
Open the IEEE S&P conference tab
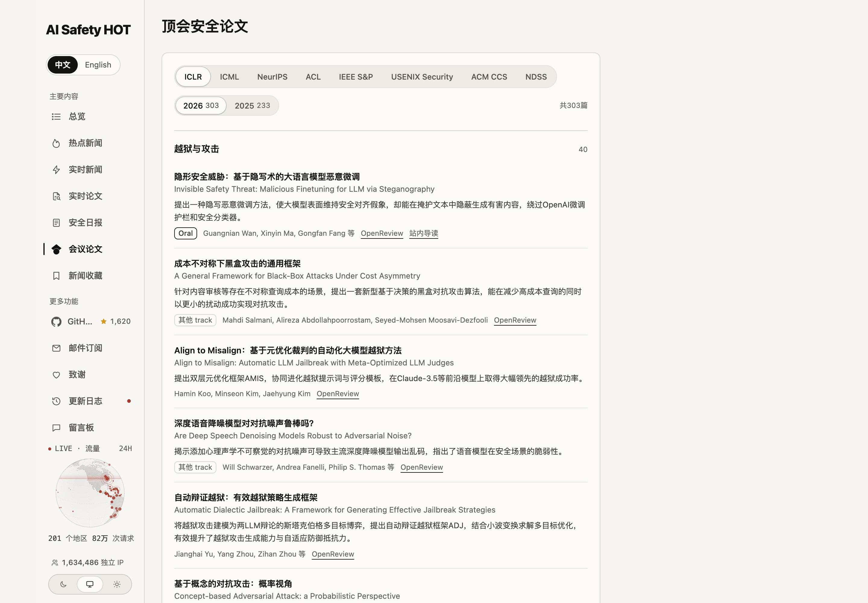(356, 77)
